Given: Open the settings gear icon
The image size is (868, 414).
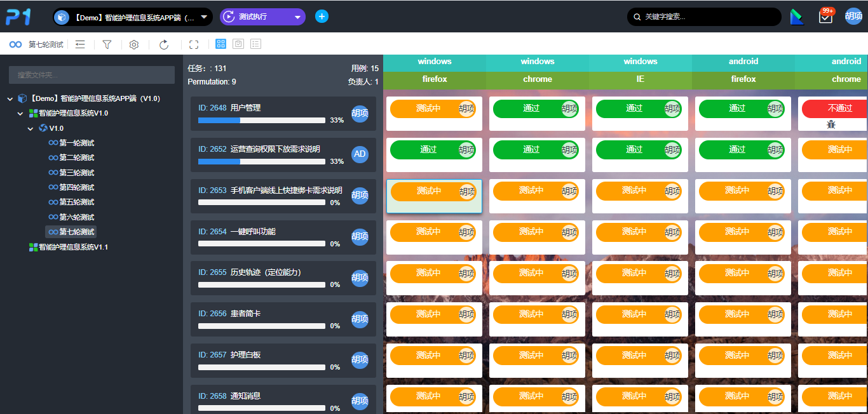Looking at the screenshot, I should (x=133, y=44).
